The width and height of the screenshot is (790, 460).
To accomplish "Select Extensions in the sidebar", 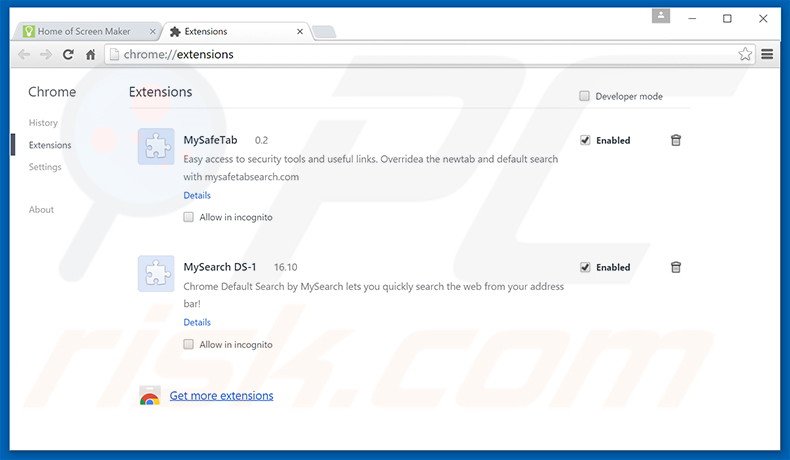I will click(x=50, y=145).
